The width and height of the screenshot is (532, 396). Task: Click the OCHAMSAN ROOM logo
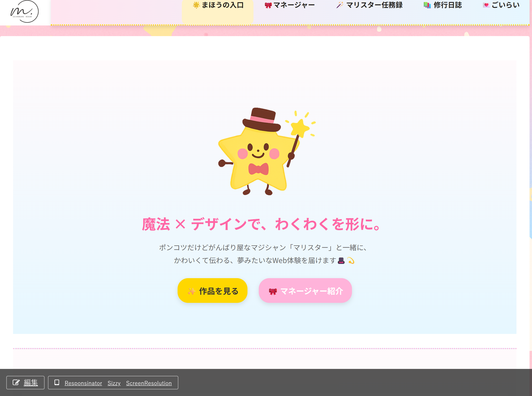[x=24, y=12]
